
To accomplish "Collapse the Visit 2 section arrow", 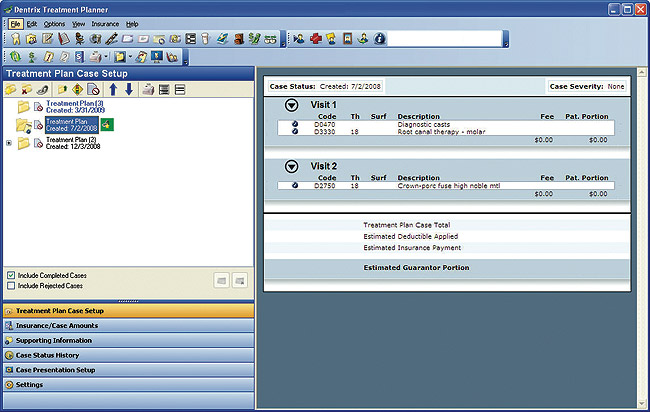I will (x=292, y=166).
